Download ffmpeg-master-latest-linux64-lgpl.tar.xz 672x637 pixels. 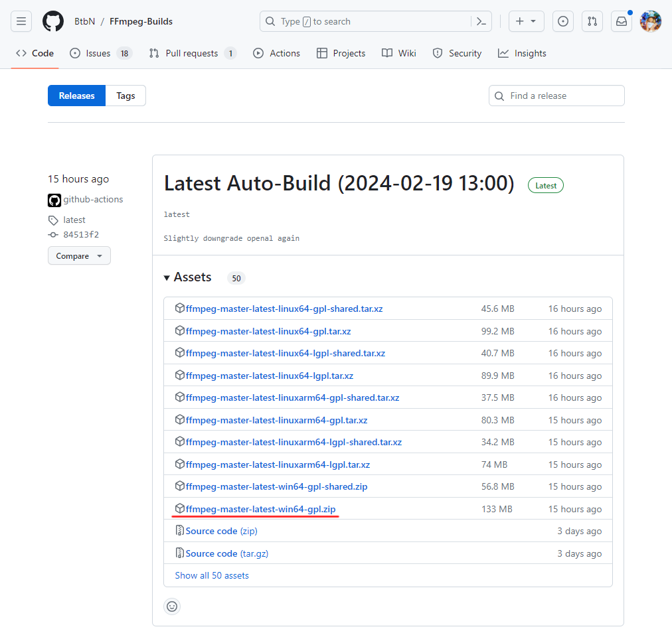tap(270, 376)
